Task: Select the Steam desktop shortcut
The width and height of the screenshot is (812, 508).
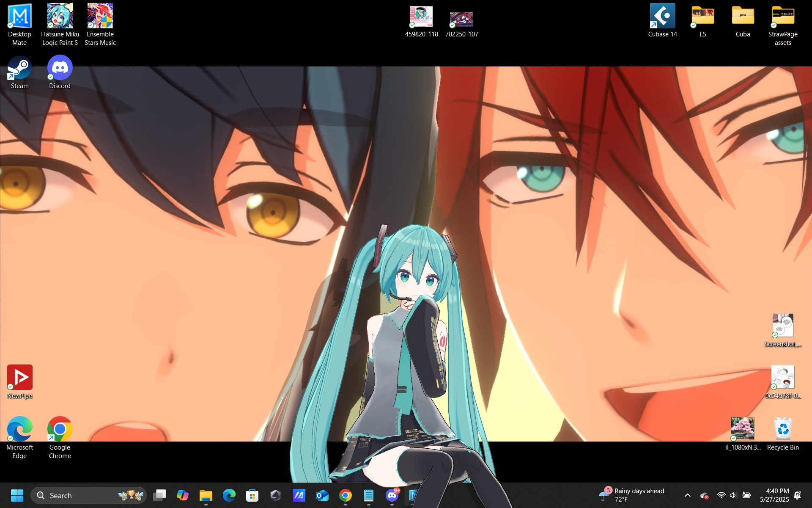Action: point(19,72)
